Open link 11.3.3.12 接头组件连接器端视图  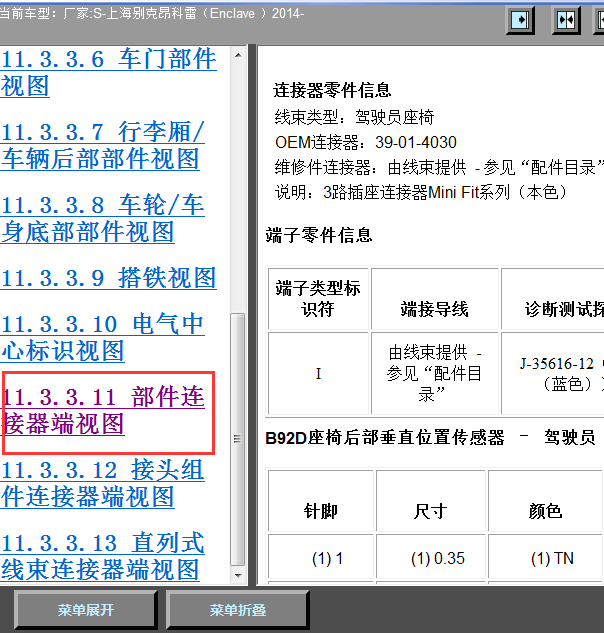[x=103, y=483]
